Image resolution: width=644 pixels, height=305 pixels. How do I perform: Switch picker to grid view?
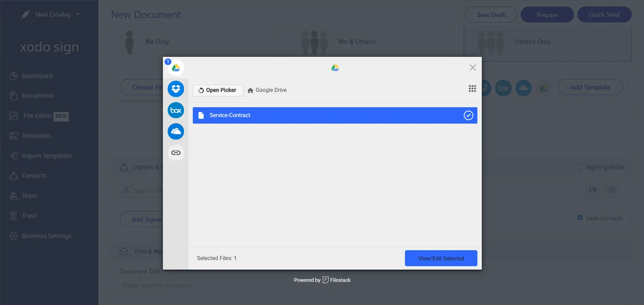(x=472, y=89)
